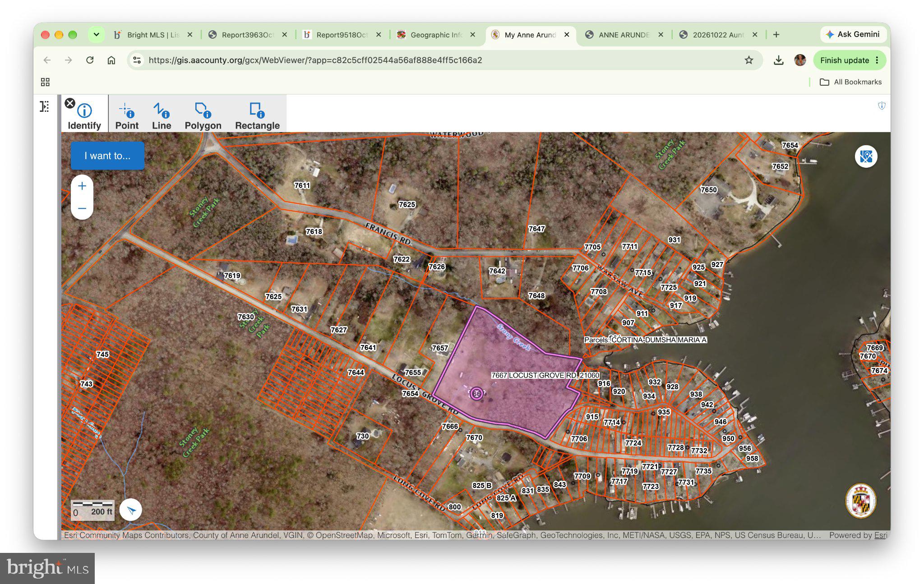Zoom out on the map
924x584 pixels.
point(82,208)
